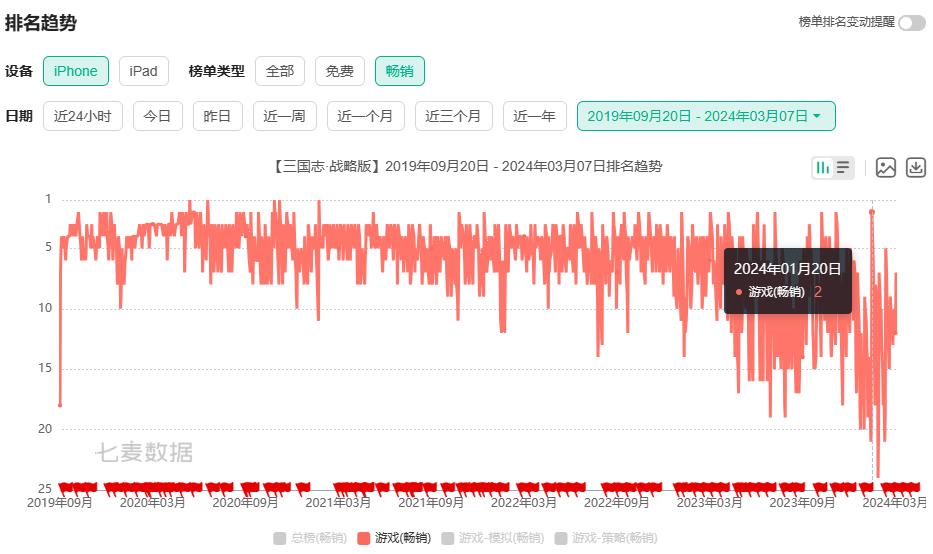Choose 全部 chart type
The height and width of the screenshot is (554, 933).
tap(280, 71)
